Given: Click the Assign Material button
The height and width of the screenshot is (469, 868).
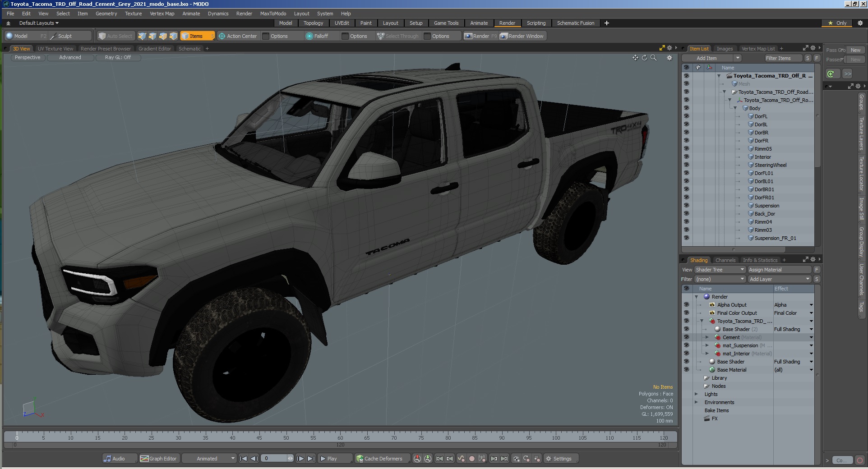Looking at the screenshot, I should tap(779, 270).
